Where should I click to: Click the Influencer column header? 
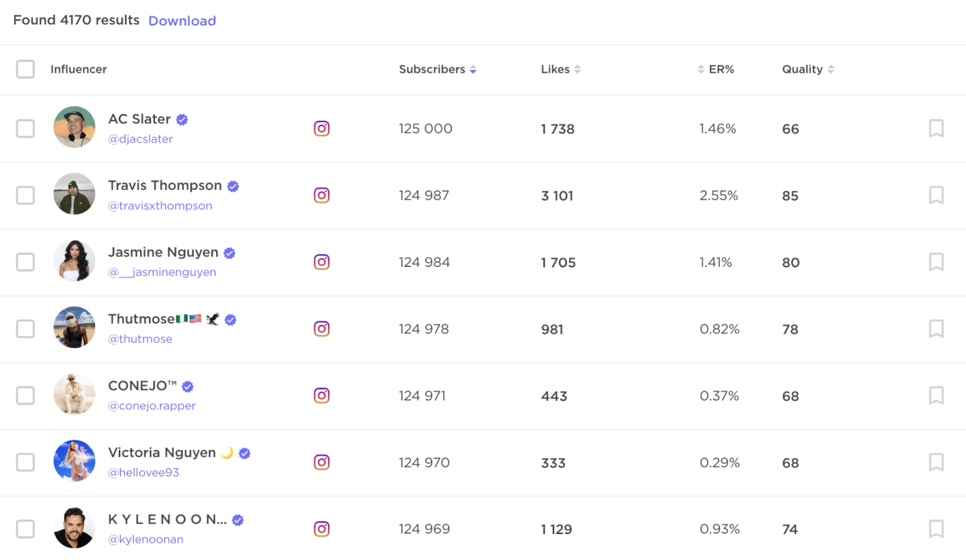click(x=78, y=69)
